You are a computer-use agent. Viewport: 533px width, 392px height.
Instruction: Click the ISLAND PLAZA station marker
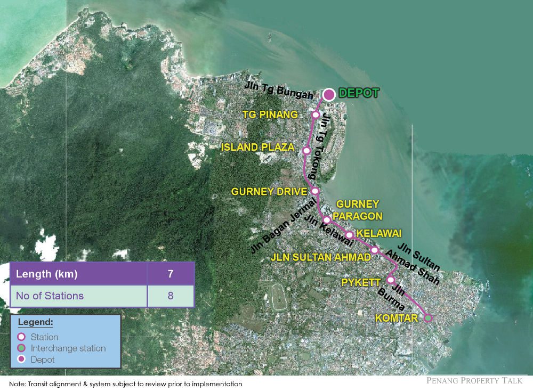click(306, 150)
